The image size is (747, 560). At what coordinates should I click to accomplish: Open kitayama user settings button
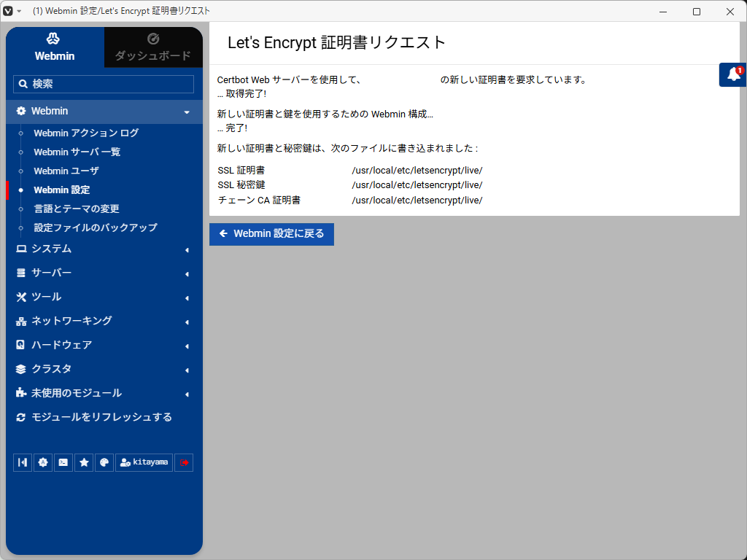point(144,462)
